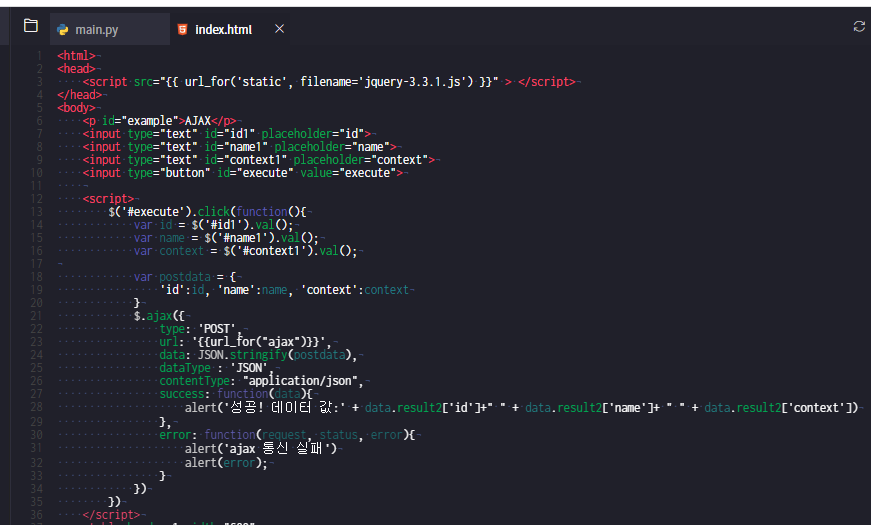Click 'var postdata' declaration

point(172,277)
